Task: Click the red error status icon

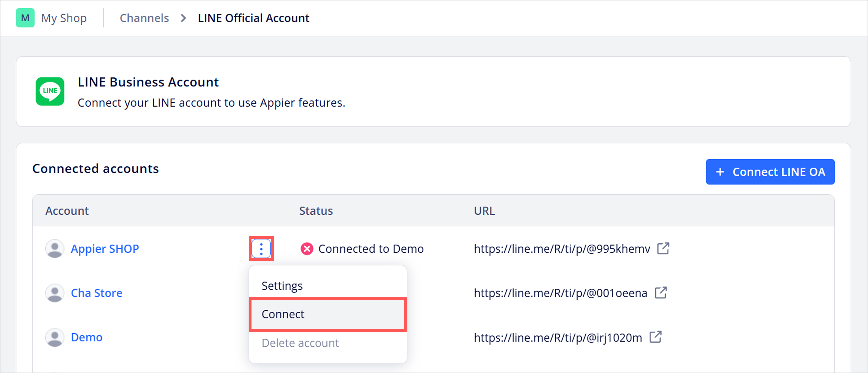Action: (307, 249)
